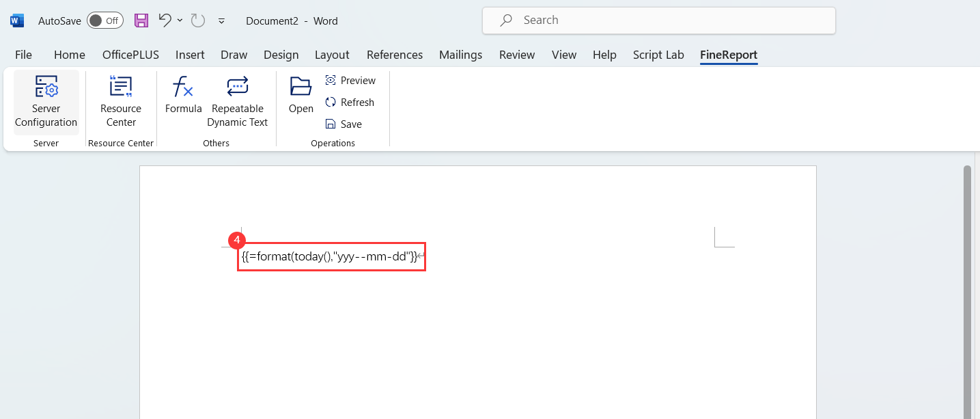
Task: Click the quick access Save diskette icon
Action: (x=141, y=21)
